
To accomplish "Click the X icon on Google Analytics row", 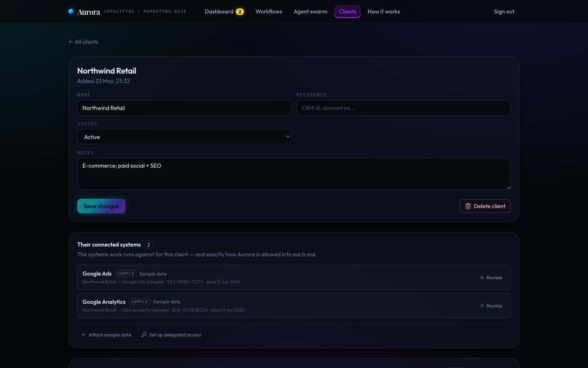I will click(x=482, y=306).
